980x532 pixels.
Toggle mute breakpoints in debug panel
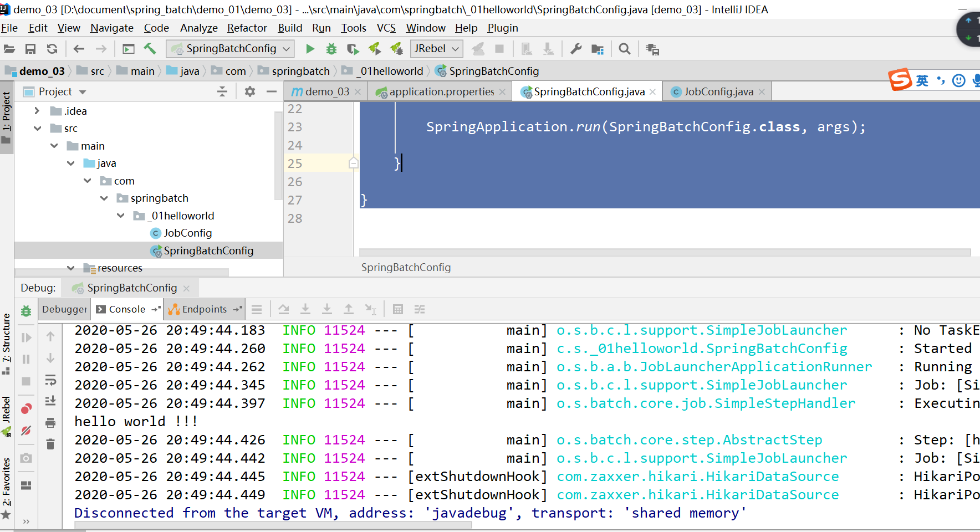tap(26, 431)
